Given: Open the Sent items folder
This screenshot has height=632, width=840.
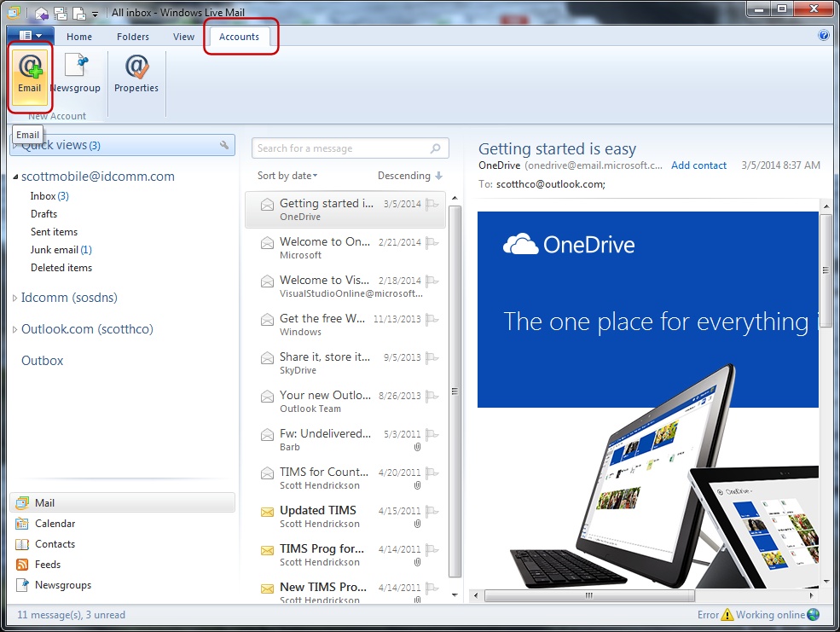Looking at the screenshot, I should (54, 232).
